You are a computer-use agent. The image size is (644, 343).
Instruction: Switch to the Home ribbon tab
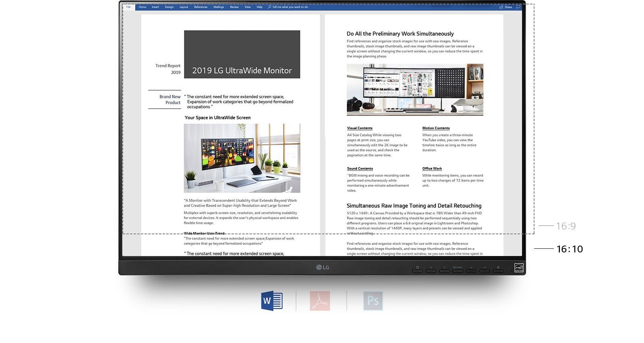142,7
